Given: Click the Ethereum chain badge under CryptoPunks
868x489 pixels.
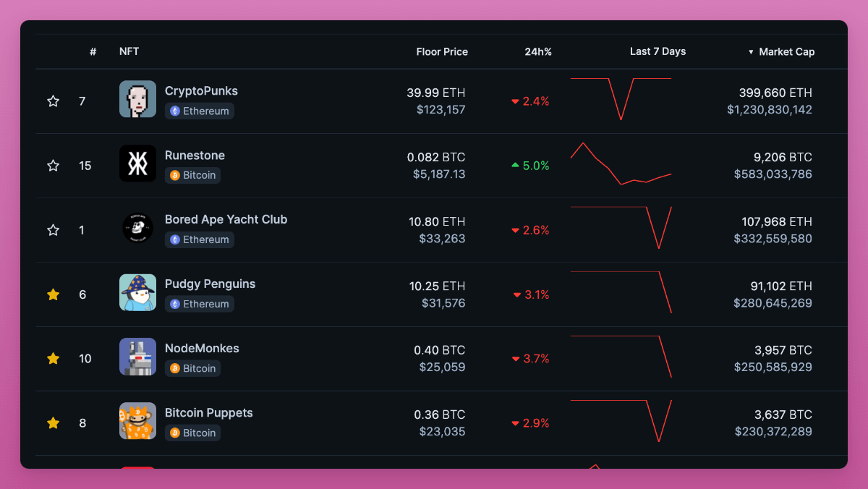Looking at the screenshot, I should pos(200,111).
